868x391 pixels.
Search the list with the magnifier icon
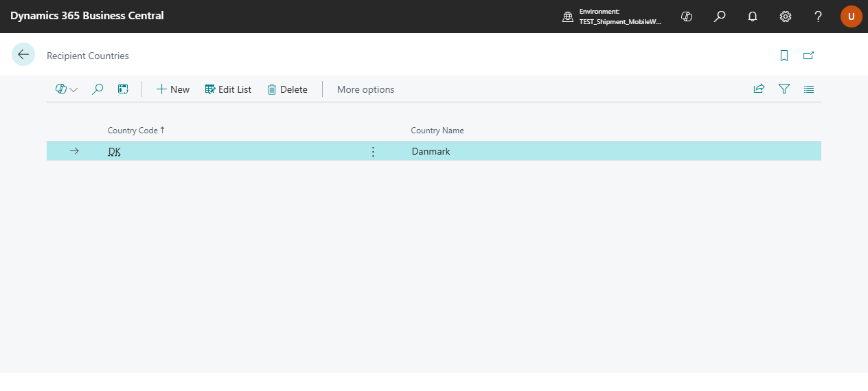[98, 89]
